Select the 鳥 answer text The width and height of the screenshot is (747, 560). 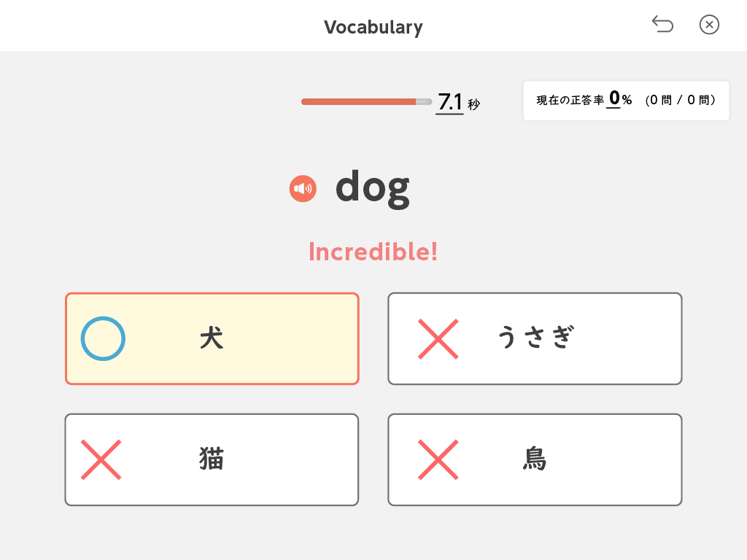(x=535, y=459)
